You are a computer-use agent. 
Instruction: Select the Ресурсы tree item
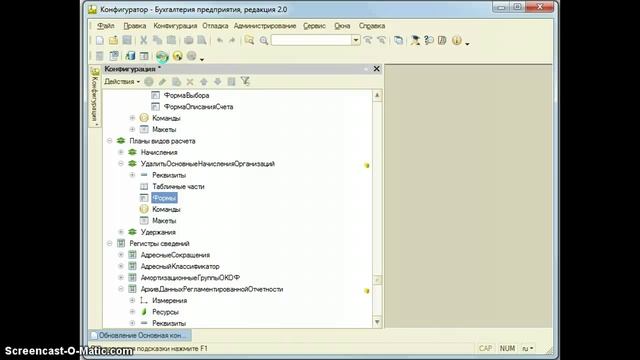pos(165,312)
